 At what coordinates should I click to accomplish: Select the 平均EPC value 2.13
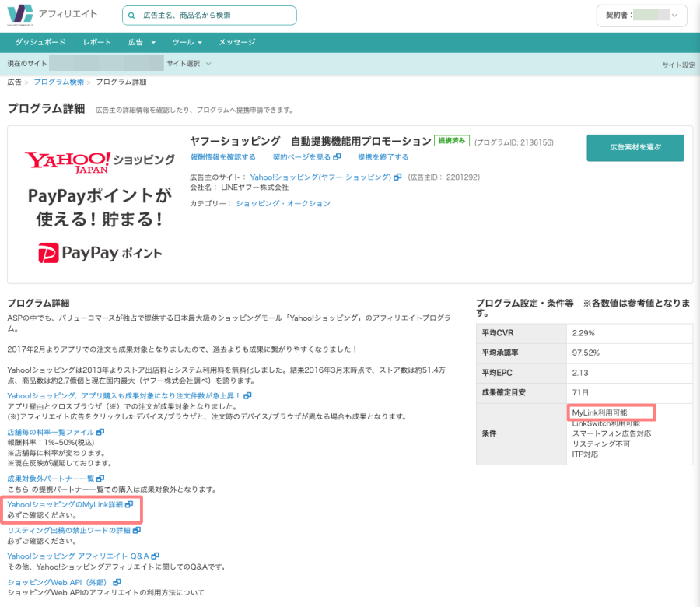pyautogui.click(x=580, y=373)
